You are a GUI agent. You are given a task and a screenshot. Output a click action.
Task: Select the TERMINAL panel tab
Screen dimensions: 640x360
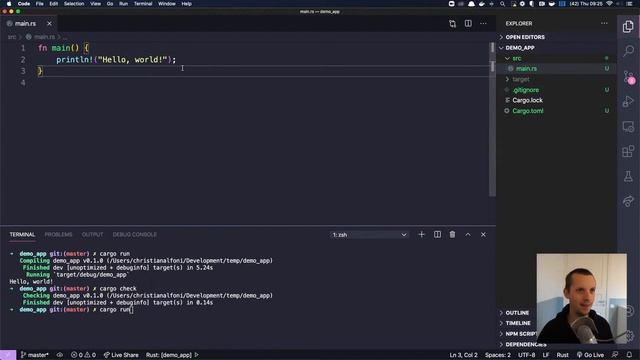(x=22, y=235)
